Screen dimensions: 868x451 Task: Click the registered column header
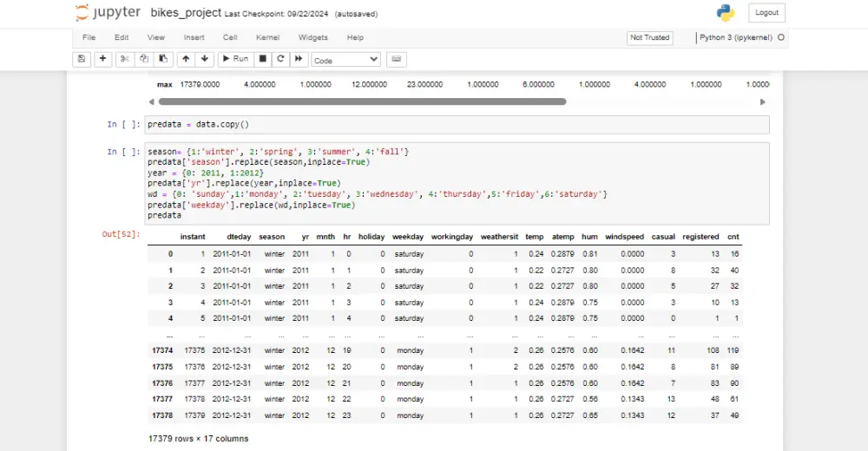700,237
